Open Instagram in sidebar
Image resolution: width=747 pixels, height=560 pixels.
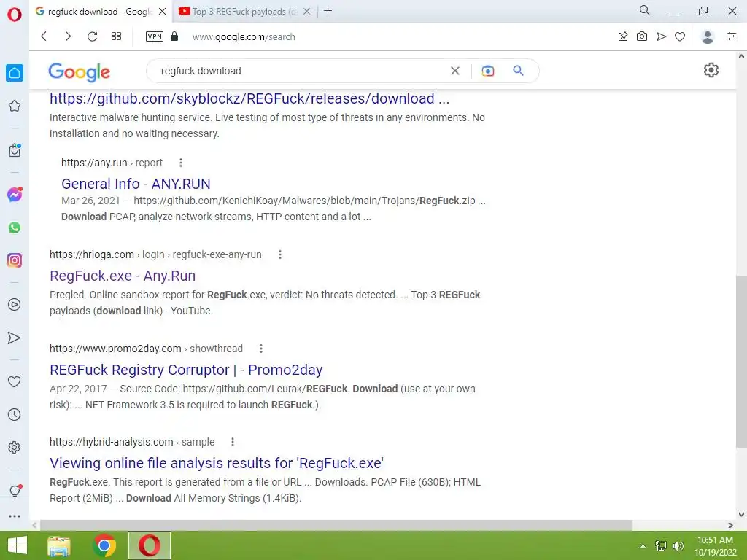[15, 260]
